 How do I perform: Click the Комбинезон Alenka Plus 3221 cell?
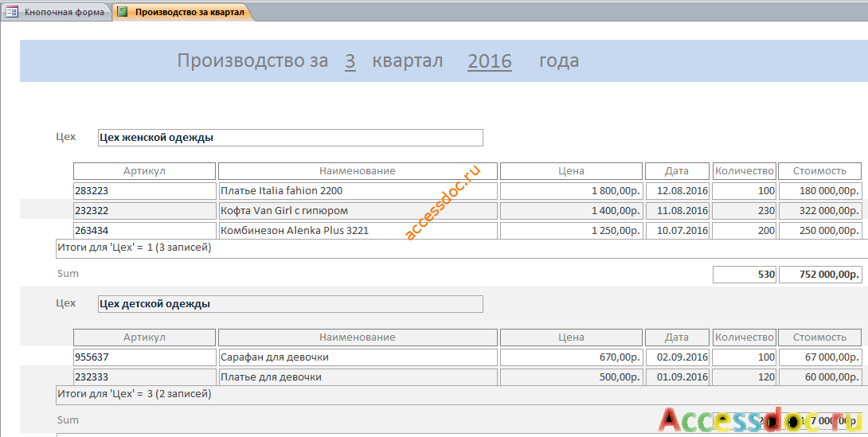pyautogui.click(x=358, y=231)
